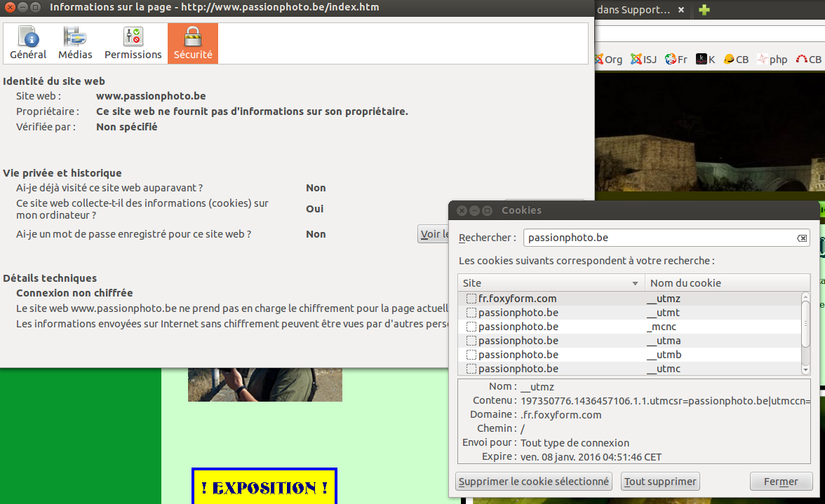The image size is (825, 504).
Task: Switch to the Médias panel
Action: [x=75, y=43]
